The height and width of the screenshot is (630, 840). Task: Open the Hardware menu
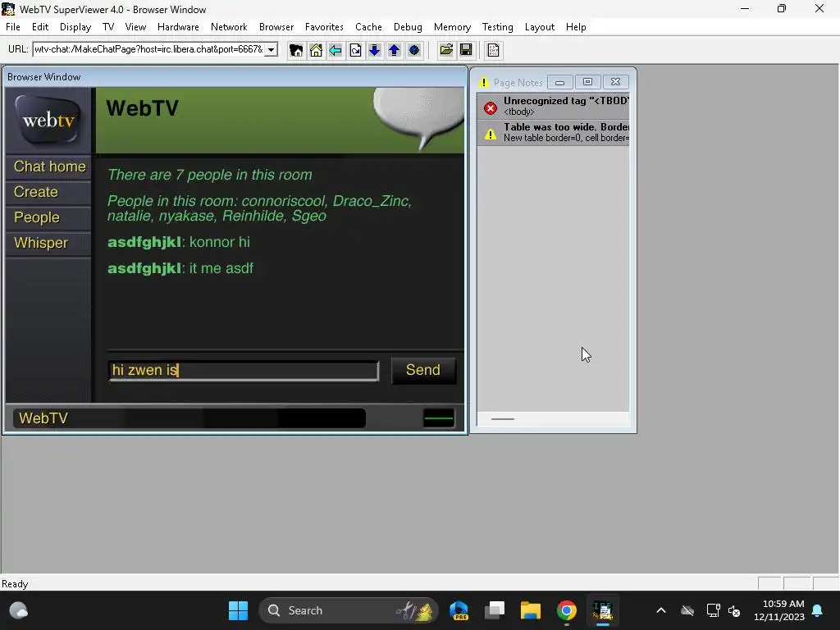(178, 27)
